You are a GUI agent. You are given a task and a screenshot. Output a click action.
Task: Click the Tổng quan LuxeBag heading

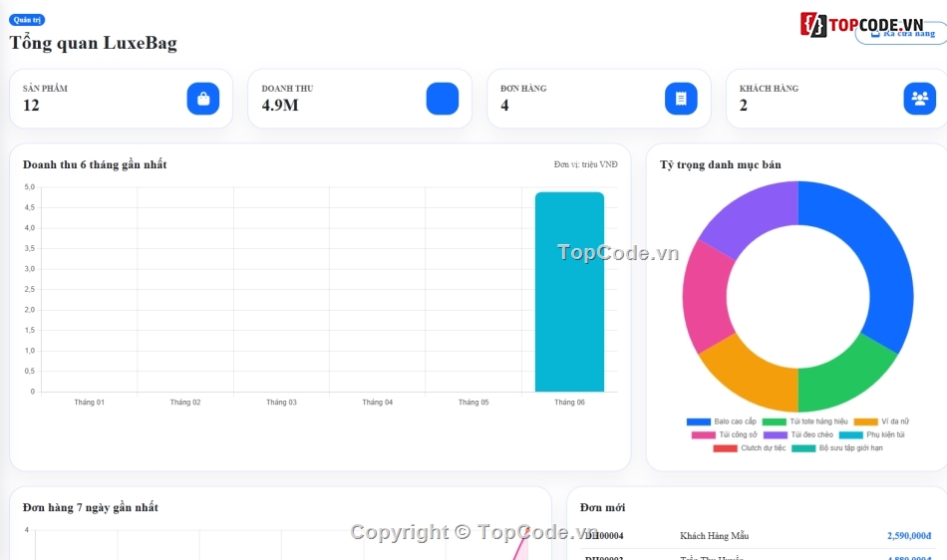93,43
